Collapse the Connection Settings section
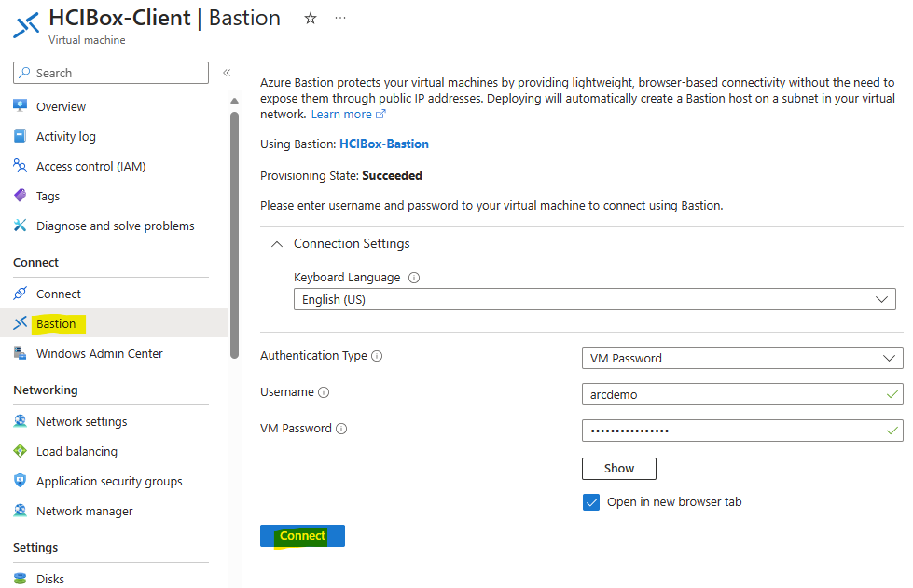The image size is (913, 588). 277,244
